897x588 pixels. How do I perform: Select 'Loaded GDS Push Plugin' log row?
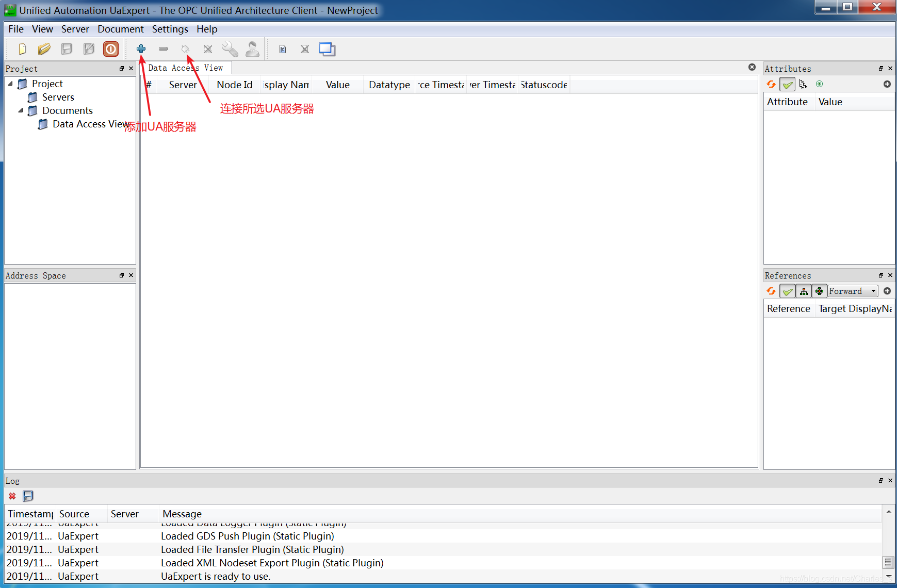(x=444, y=536)
